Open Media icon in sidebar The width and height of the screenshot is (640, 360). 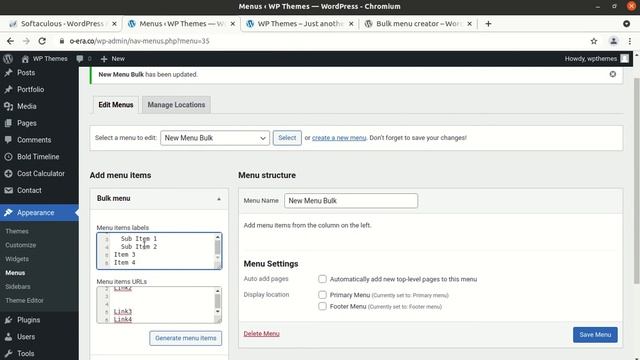(x=8, y=106)
